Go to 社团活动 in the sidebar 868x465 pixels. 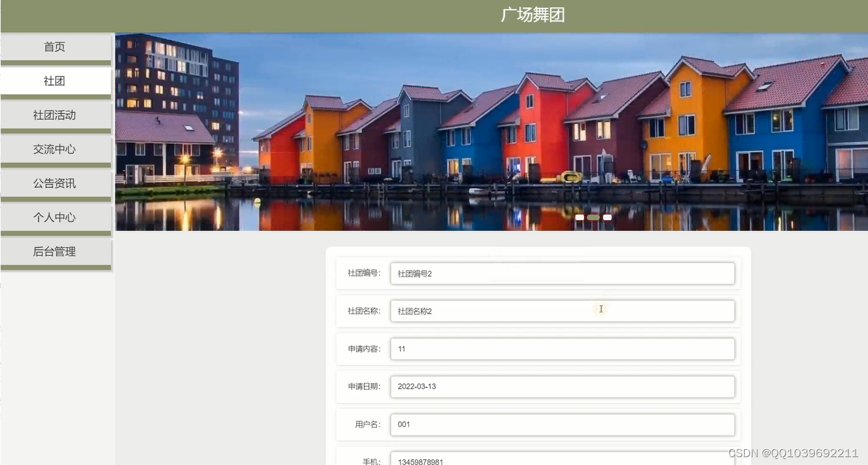[x=55, y=115]
